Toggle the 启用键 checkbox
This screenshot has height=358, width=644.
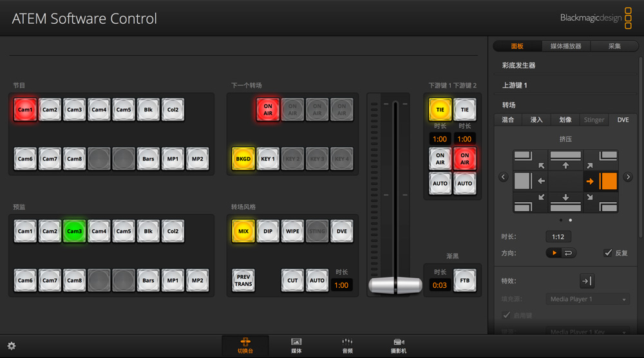click(506, 316)
